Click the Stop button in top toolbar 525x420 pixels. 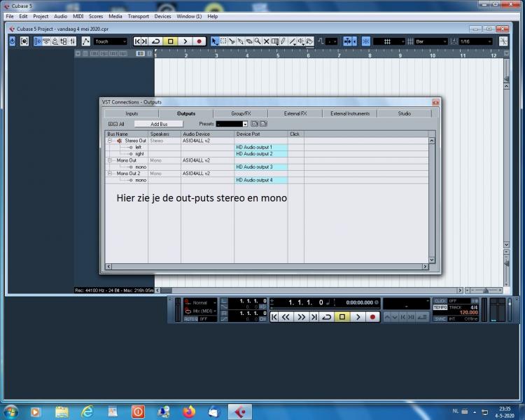(x=170, y=41)
